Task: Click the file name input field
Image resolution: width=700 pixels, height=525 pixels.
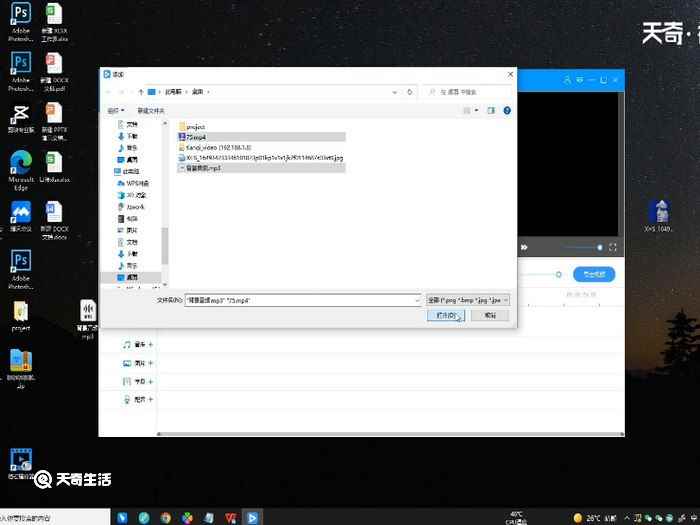Action: [300, 299]
